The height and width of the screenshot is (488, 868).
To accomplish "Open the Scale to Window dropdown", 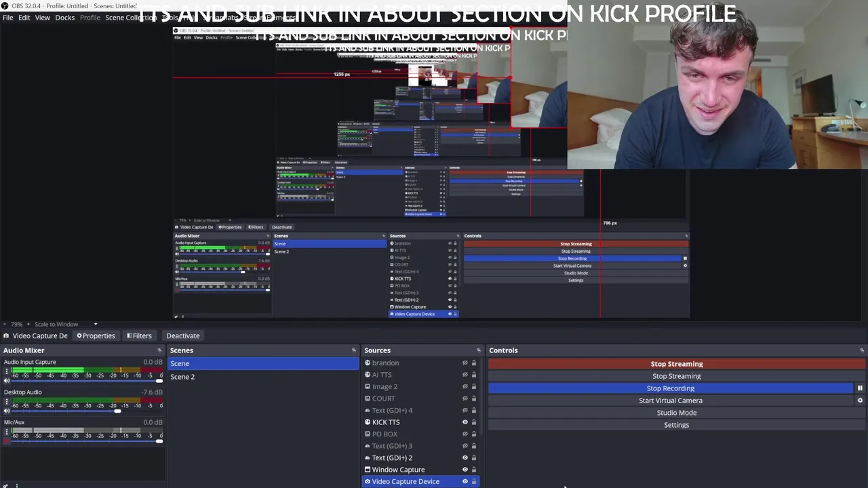I will pyautogui.click(x=66, y=324).
